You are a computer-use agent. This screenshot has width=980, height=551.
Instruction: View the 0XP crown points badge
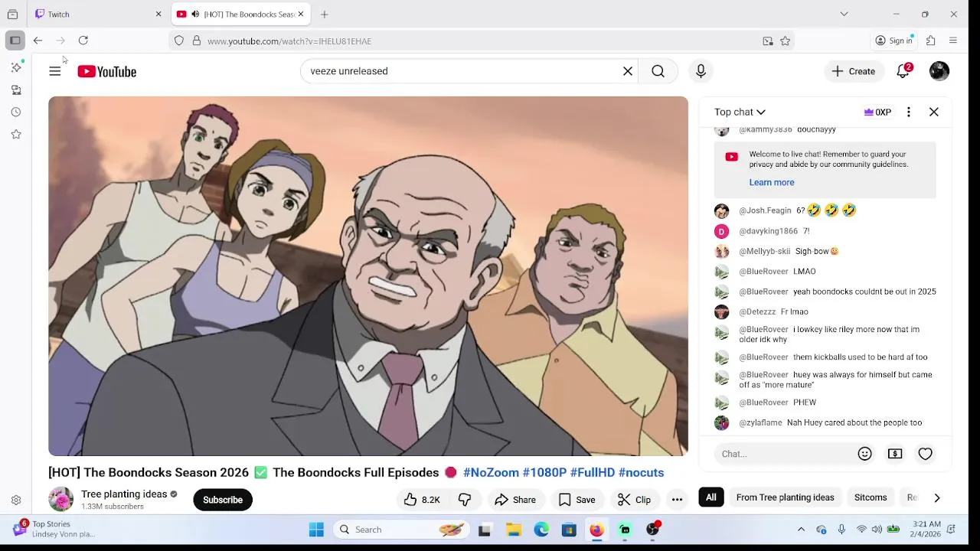pos(877,112)
